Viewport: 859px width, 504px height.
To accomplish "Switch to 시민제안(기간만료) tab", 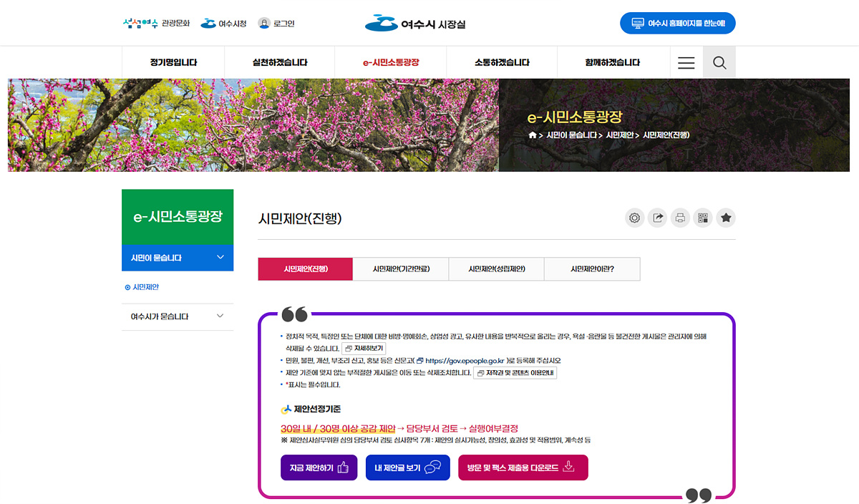I will click(x=401, y=269).
